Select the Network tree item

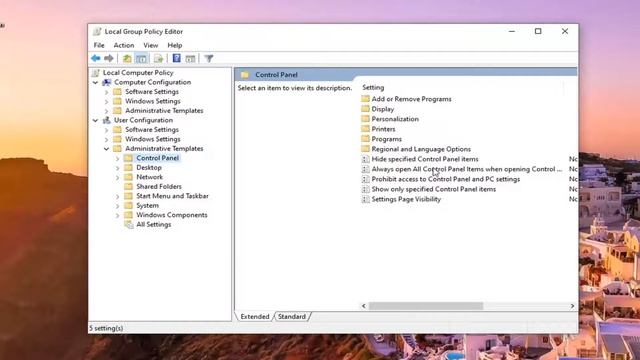tap(149, 177)
